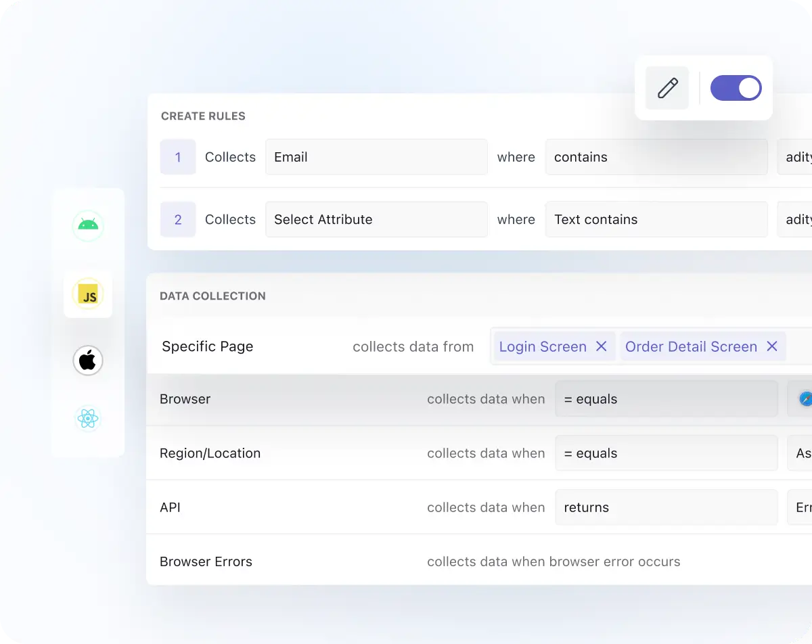This screenshot has height=644, width=812.
Task: Select the Apple platform icon
Action: [x=88, y=361]
